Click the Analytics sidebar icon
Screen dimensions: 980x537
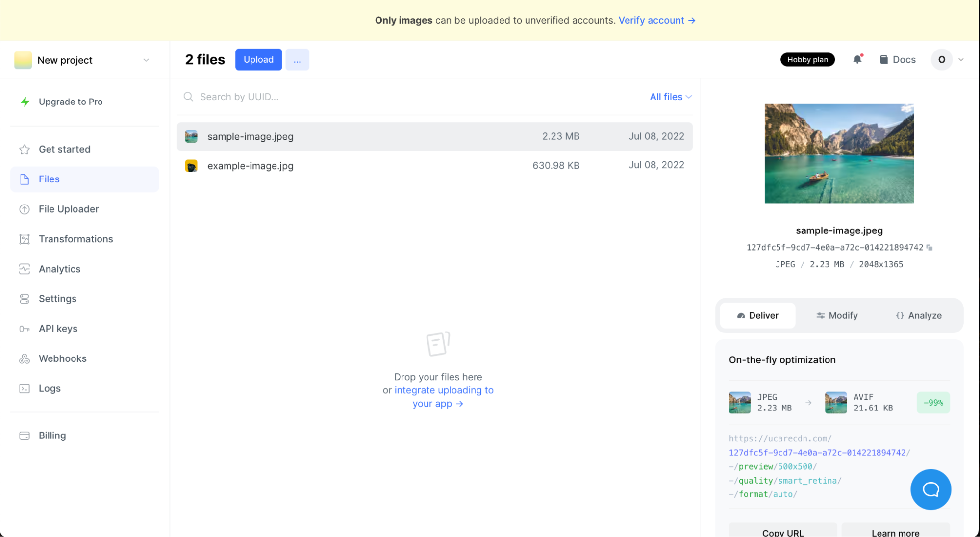point(25,269)
